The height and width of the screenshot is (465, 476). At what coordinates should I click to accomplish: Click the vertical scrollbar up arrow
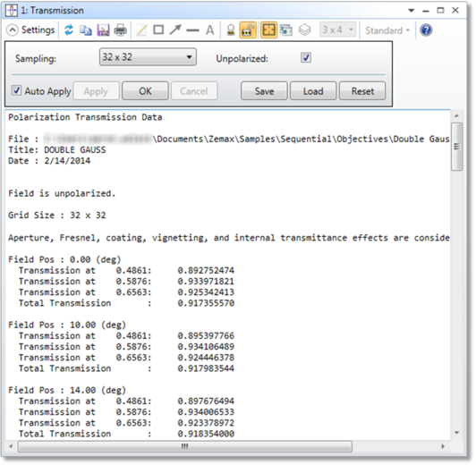click(x=456, y=116)
